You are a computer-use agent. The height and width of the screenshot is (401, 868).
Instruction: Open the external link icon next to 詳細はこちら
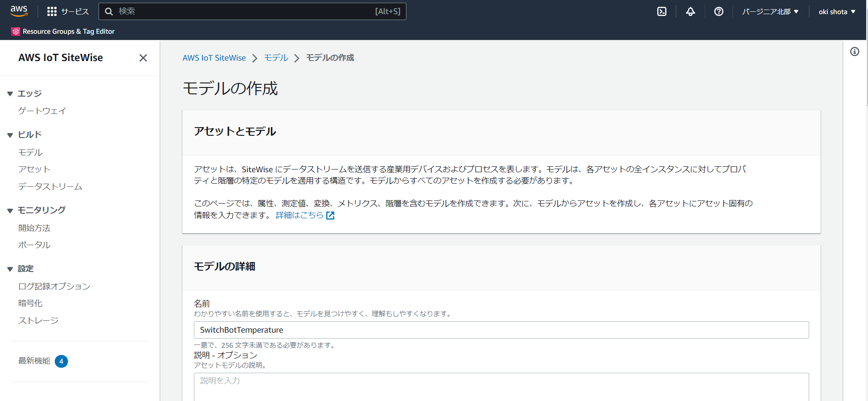pyautogui.click(x=330, y=216)
